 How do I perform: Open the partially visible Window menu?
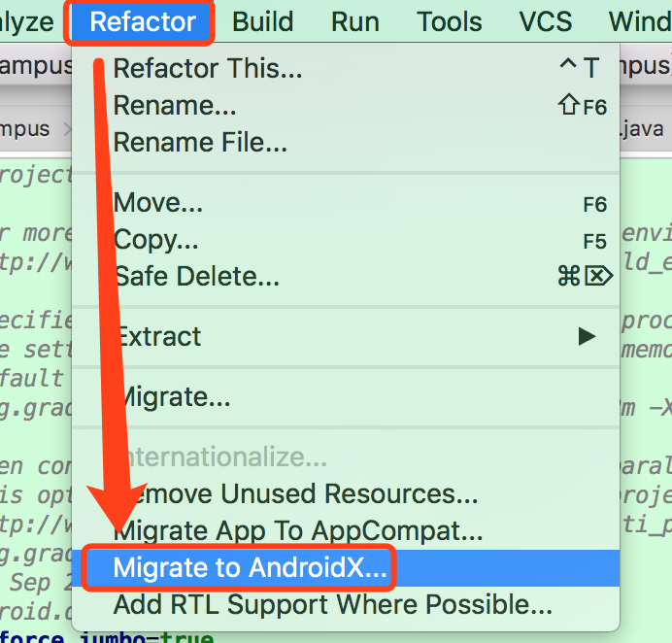coord(639,21)
